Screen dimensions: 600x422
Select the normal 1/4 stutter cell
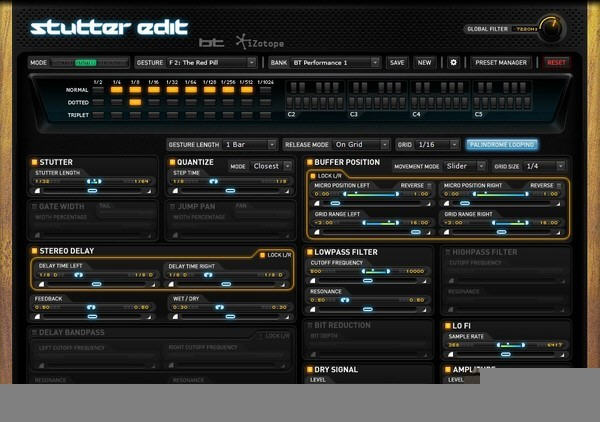point(117,90)
